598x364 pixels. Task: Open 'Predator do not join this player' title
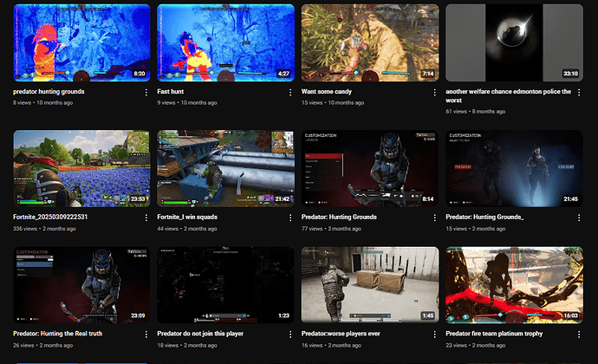[x=200, y=334]
